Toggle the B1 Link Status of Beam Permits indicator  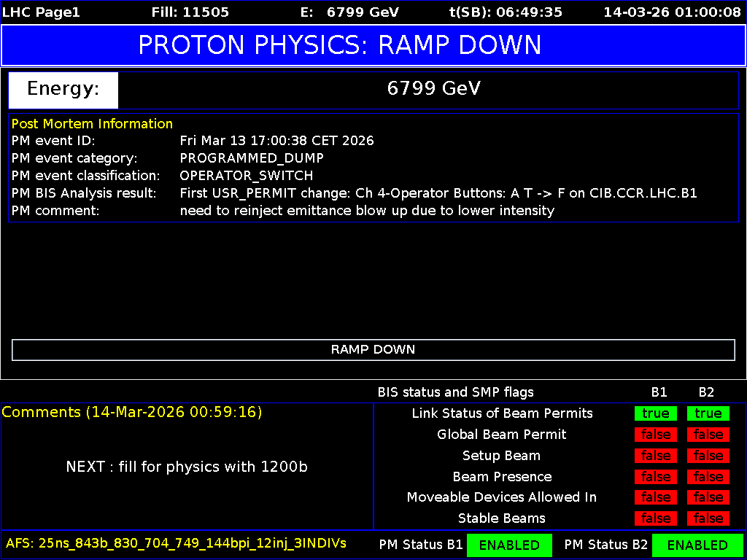(x=655, y=413)
